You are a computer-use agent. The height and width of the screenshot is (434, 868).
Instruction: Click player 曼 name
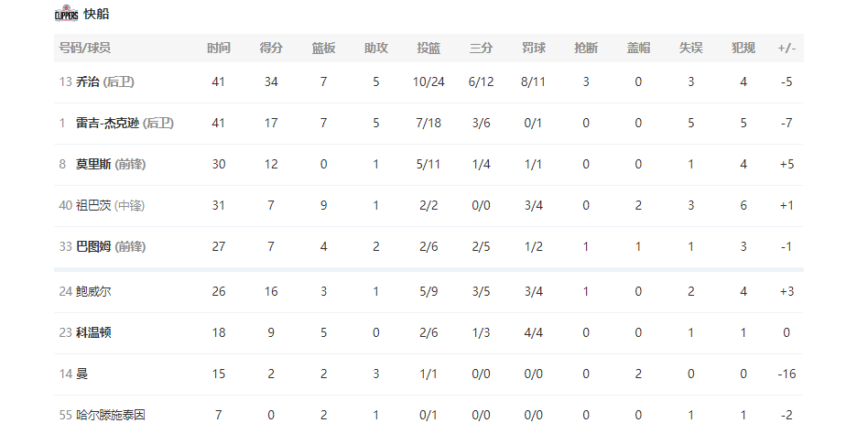pos(81,374)
